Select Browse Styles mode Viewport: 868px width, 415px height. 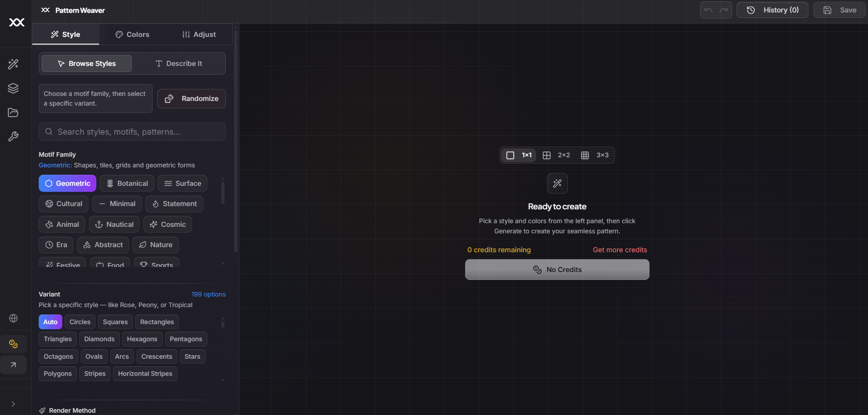[87, 64]
